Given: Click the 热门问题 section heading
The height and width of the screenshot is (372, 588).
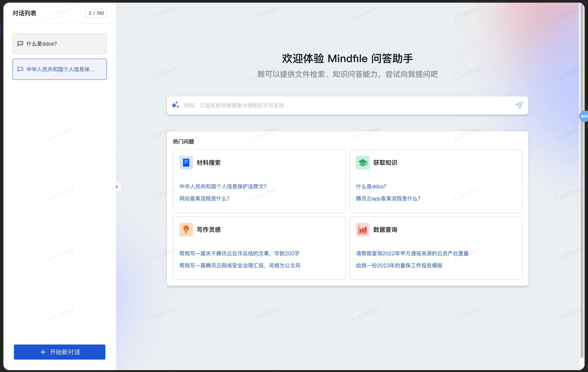Looking at the screenshot, I should click(x=183, y=142).
